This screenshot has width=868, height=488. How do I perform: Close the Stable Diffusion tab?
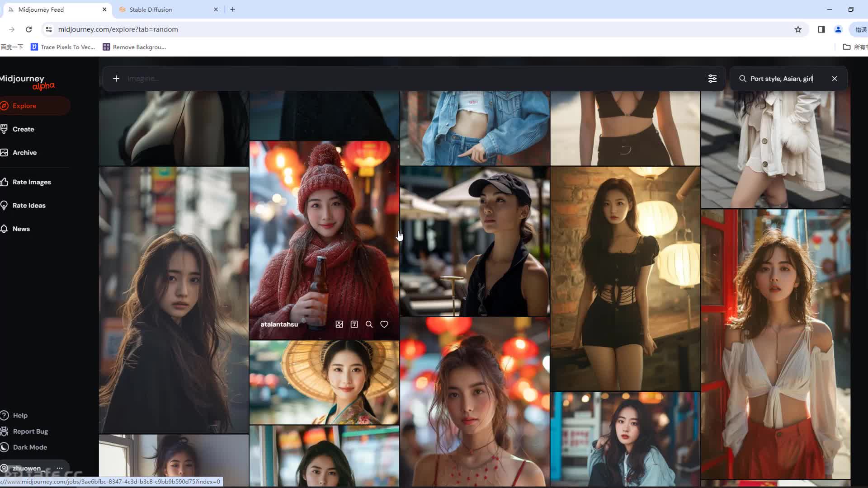216,9
